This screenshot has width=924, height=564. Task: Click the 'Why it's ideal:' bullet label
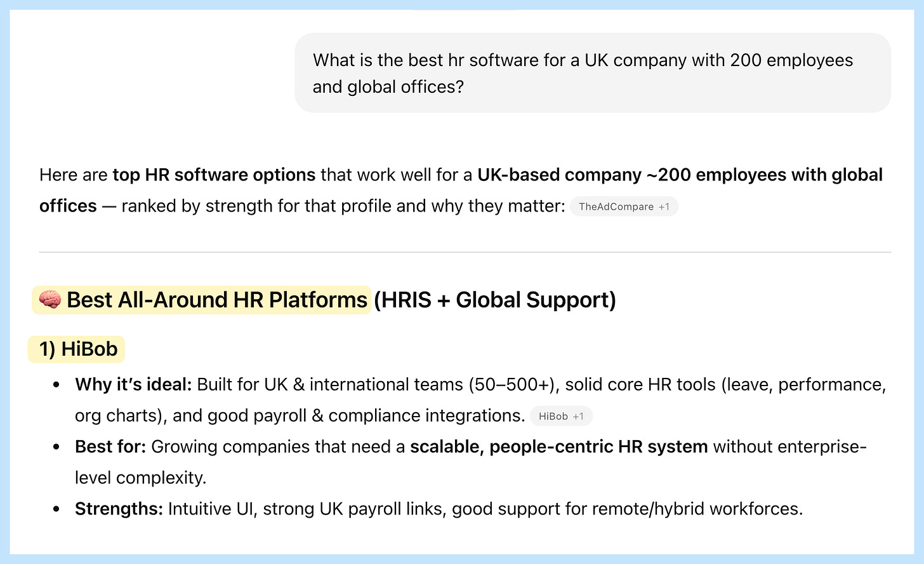(133, 384)
